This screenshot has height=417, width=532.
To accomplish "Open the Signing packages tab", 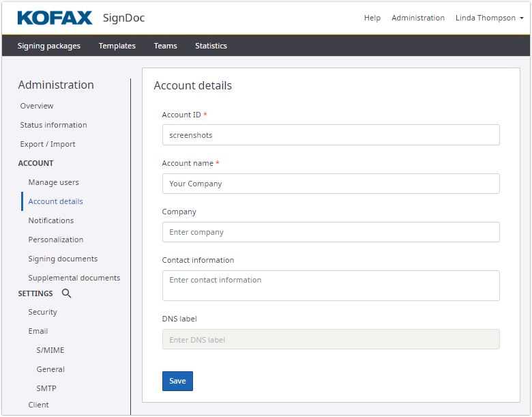I will point(48,46).
